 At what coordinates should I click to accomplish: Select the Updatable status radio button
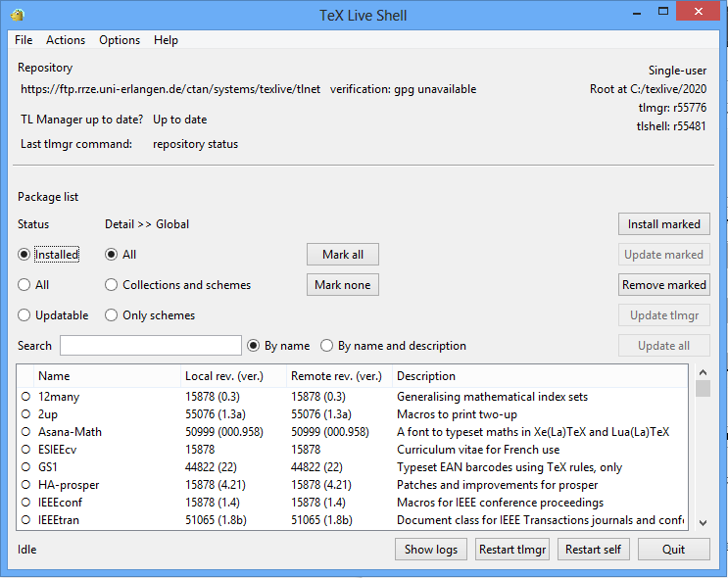(x=24, y=315)
